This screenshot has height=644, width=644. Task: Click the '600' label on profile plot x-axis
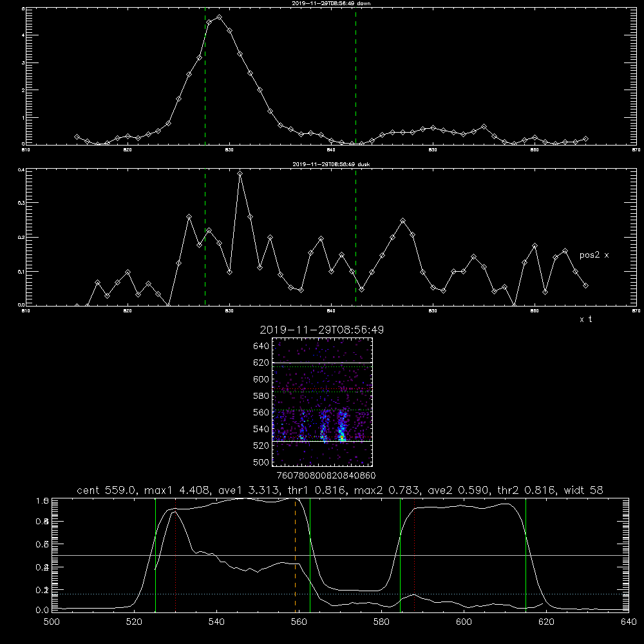coord(464,622)
